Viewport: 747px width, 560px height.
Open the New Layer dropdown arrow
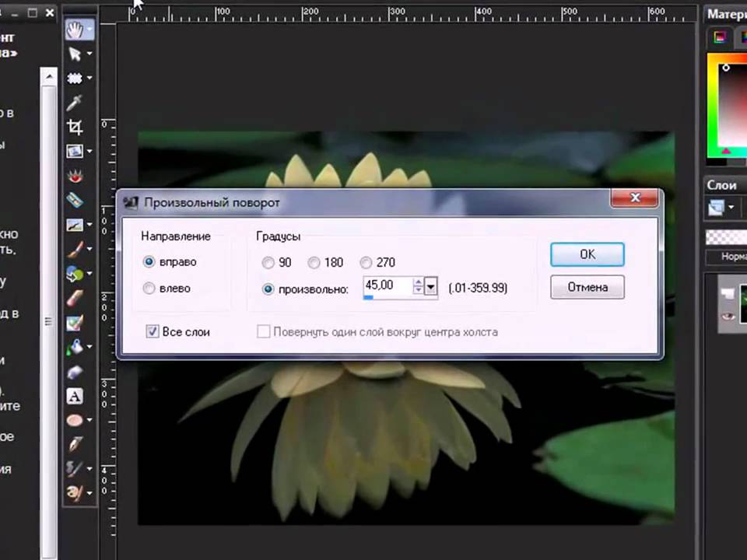point(731,207)
